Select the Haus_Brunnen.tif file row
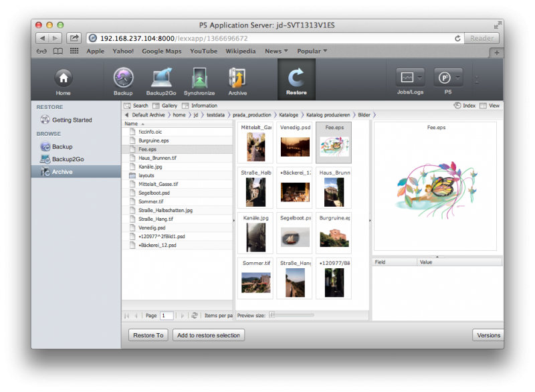Viewport: 535px width, 392px height. tap(177, 158)
